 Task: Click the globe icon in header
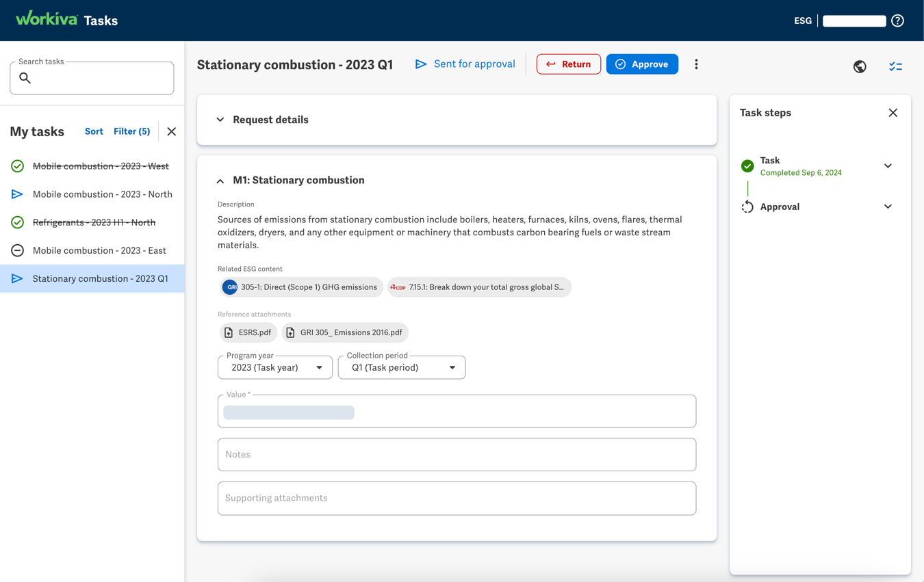point(860,66)
